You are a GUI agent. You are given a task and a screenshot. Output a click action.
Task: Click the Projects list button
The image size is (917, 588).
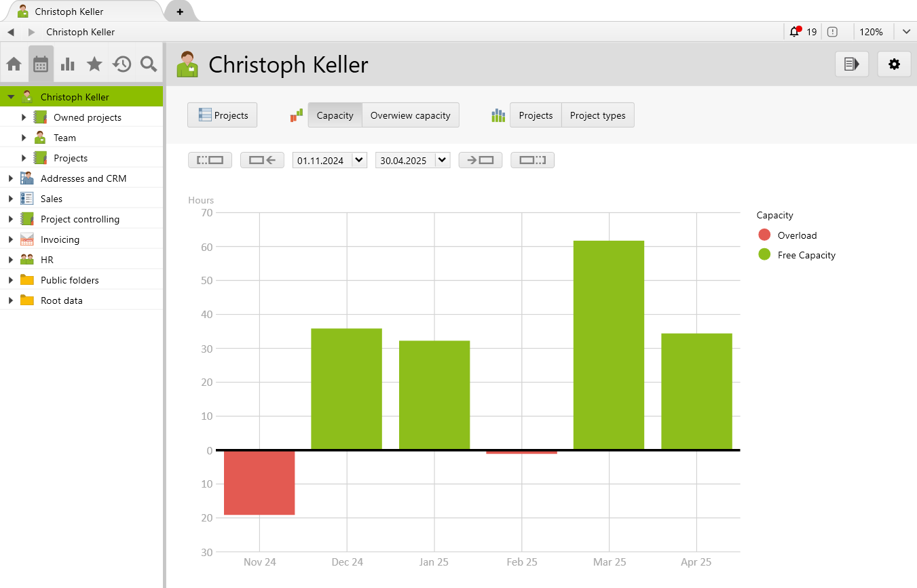223,115
